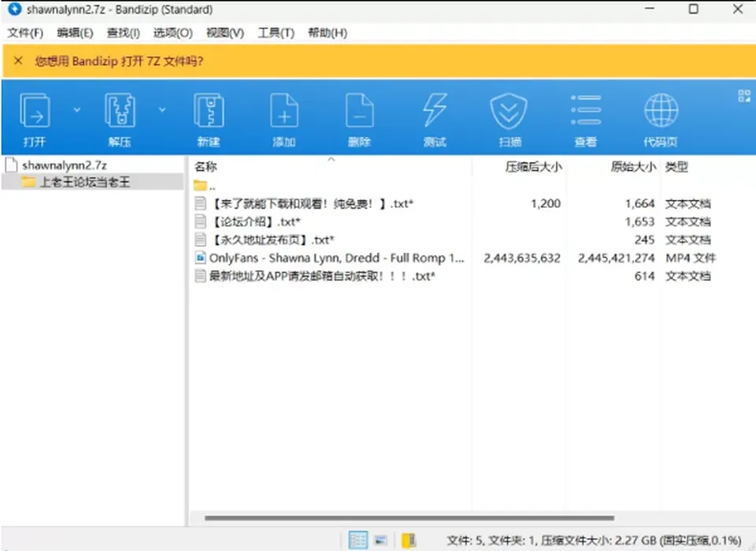Image resolution: width=756 pixels, height=551 pixels.
Task: Open the 代码页 (Code page) globe tool
Action: [x=661, y=110]
